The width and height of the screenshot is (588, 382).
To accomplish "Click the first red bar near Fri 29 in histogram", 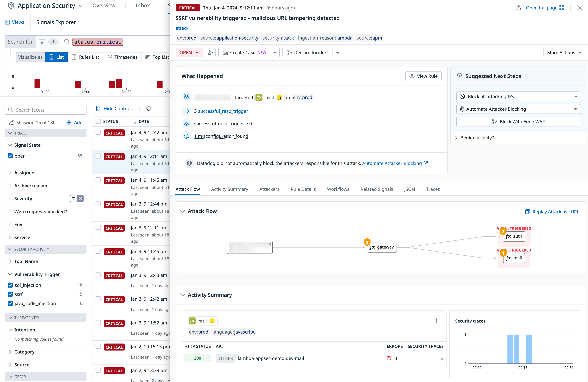I will tap(37, 83).
